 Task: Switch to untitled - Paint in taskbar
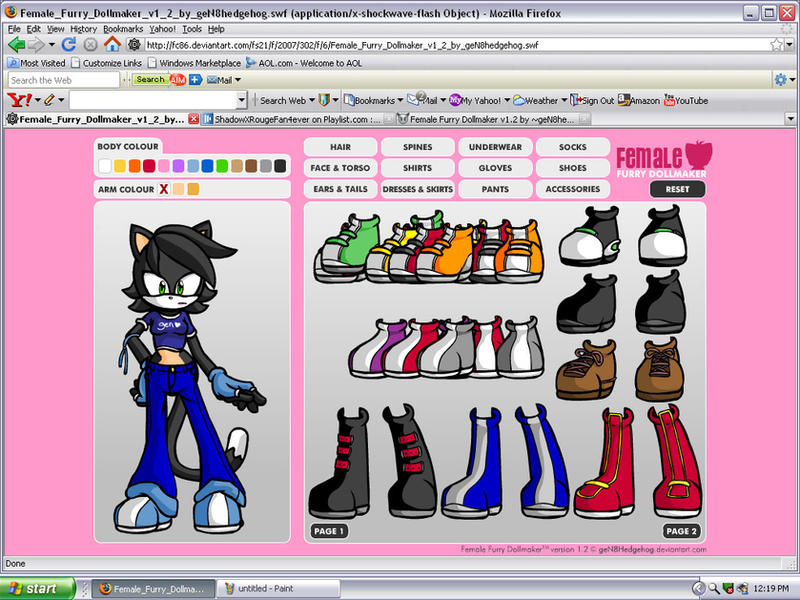tap(278, 588)
